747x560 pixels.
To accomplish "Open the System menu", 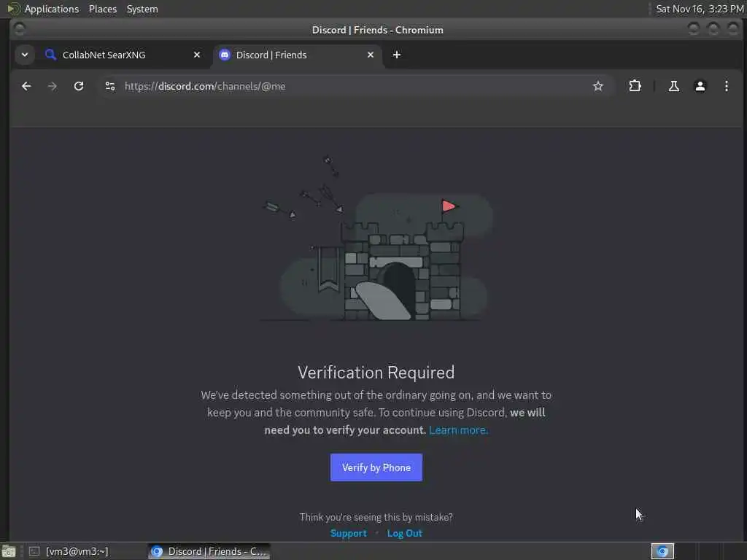I will pos(142,9).
